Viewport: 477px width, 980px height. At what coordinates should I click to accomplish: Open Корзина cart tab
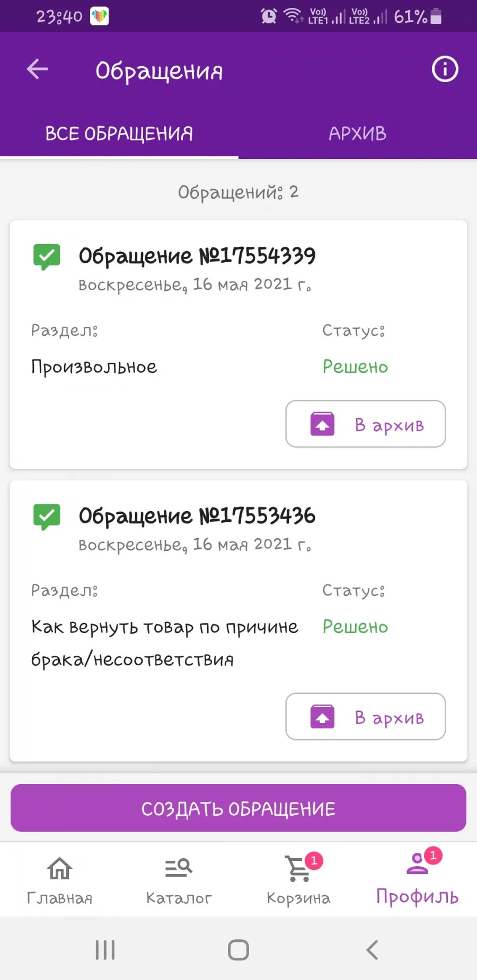[x=298, y=880]
